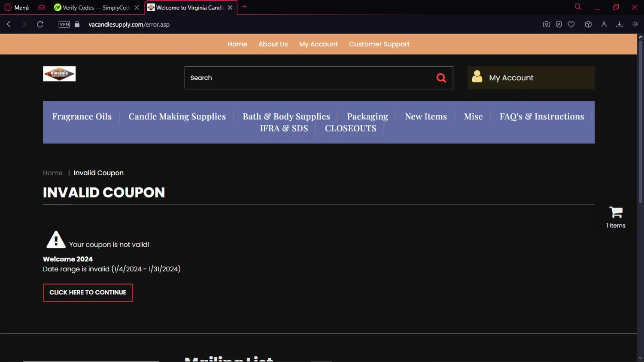The image size is (644, 362).
Task: Toggle the VPN badge in address bar
Action: click(x=64, y=24)
